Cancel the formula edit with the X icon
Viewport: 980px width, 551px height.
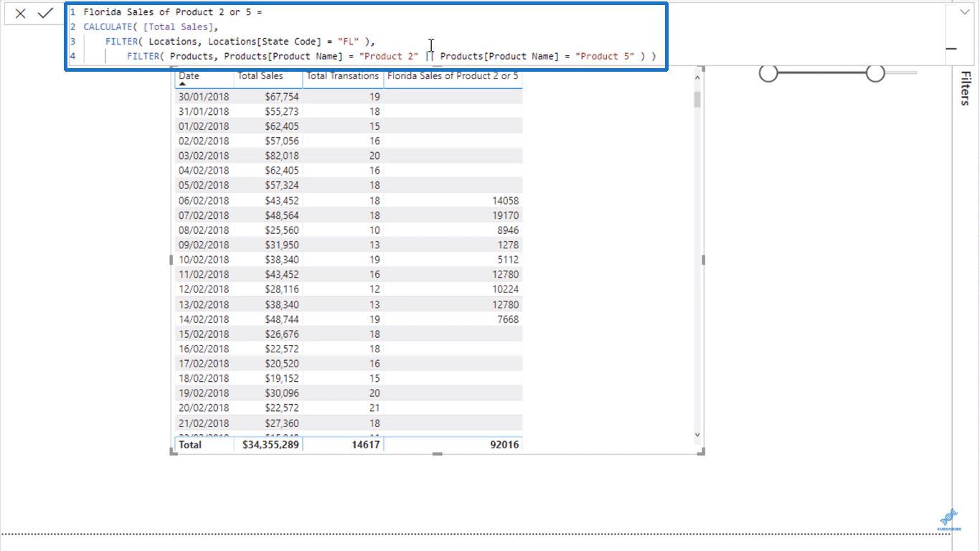(21, 13)
